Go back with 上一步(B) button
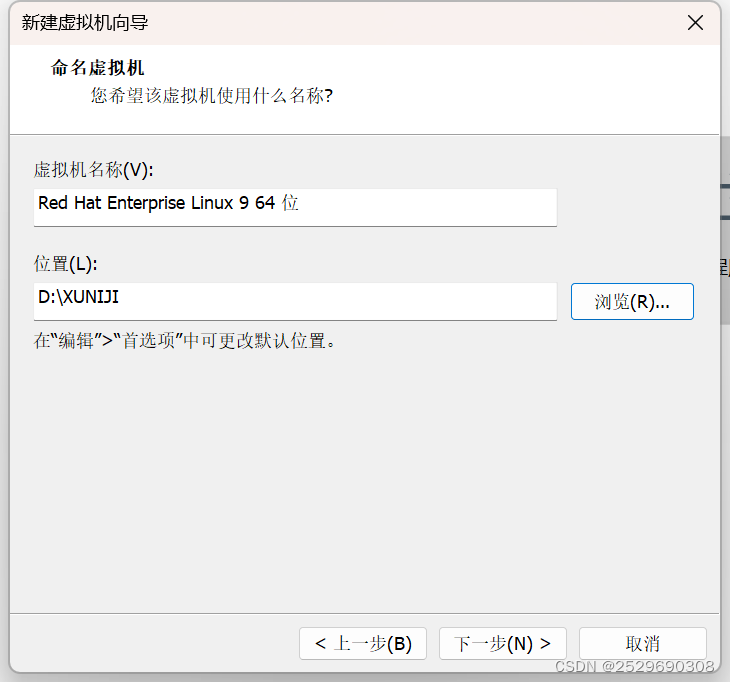The width and height of the screenshot is (730, 682). pyautogui.click(x=363, y=643)
